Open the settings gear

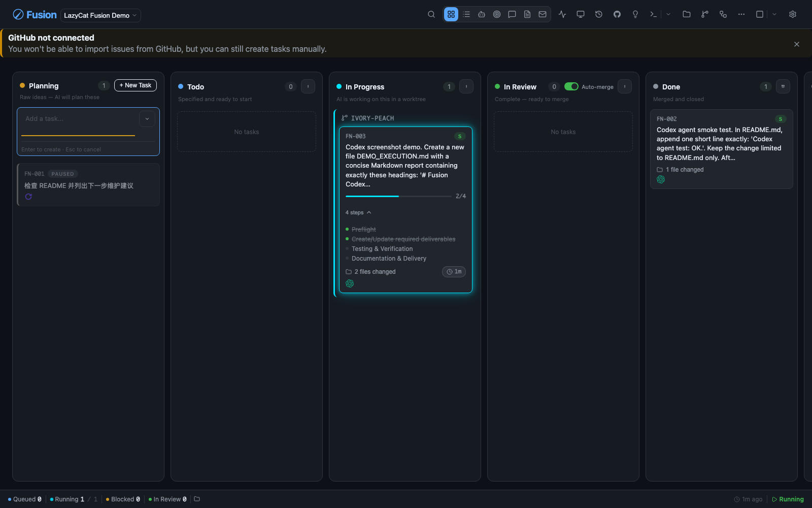coord(793,14)
